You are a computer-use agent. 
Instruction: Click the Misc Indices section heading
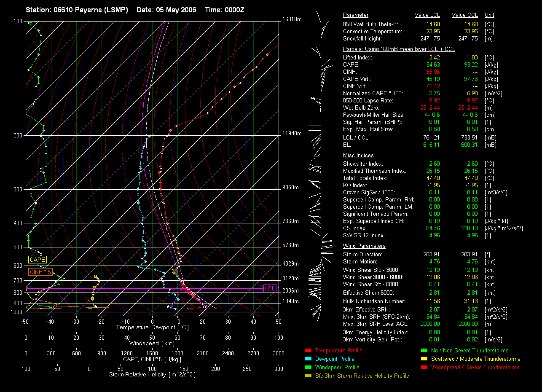click(358, 156)
